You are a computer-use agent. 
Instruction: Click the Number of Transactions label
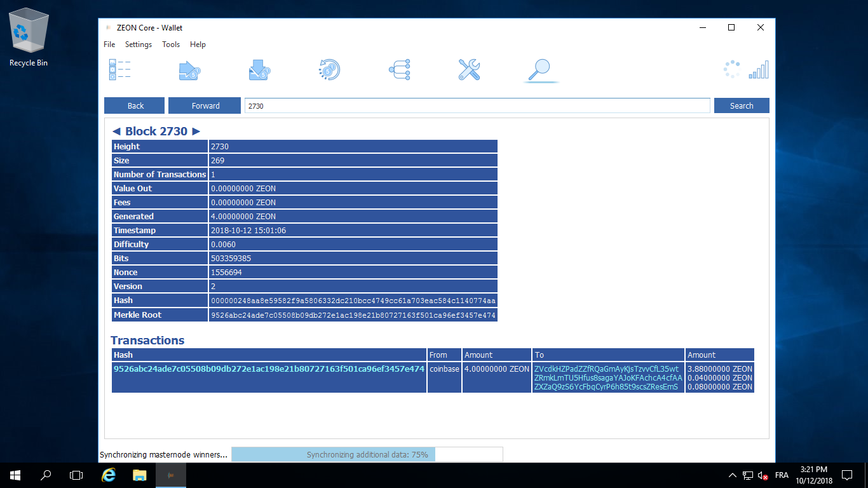(159, 174)
